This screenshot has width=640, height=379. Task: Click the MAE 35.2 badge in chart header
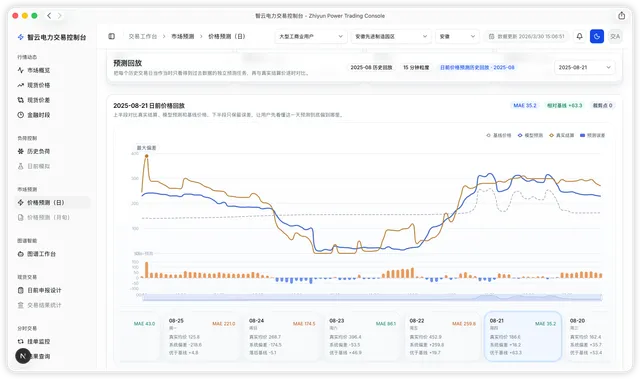coord(524,106)
